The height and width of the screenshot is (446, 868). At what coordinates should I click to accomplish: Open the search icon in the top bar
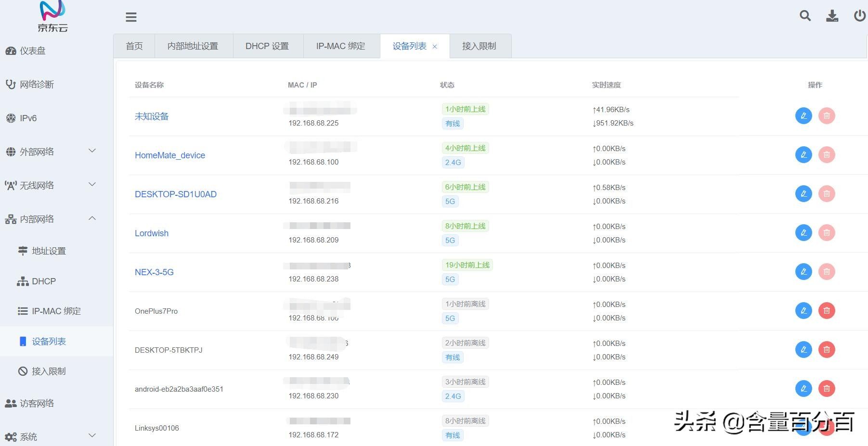pos(805,16)
